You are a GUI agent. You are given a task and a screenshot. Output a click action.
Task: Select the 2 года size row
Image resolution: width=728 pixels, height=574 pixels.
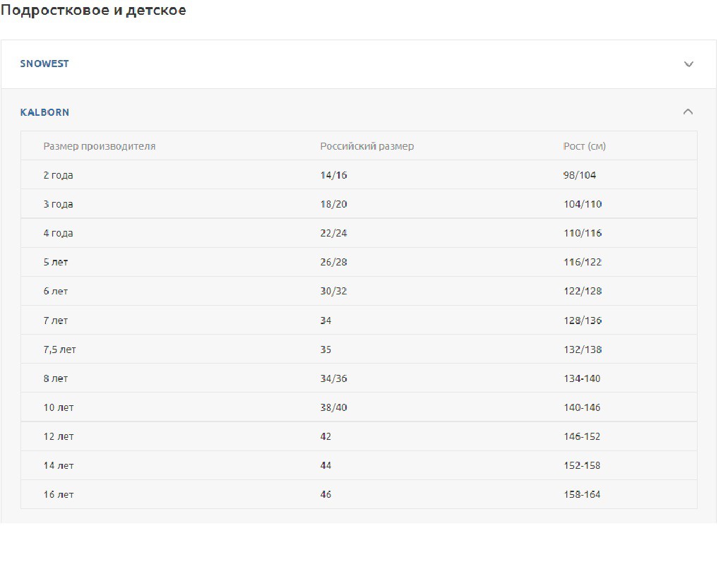(x=58, y=175)
